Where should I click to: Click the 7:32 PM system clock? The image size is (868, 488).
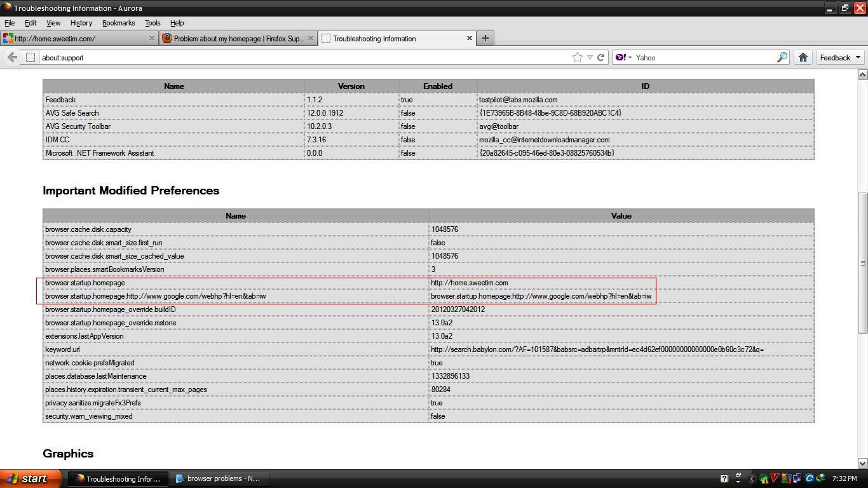844,478
